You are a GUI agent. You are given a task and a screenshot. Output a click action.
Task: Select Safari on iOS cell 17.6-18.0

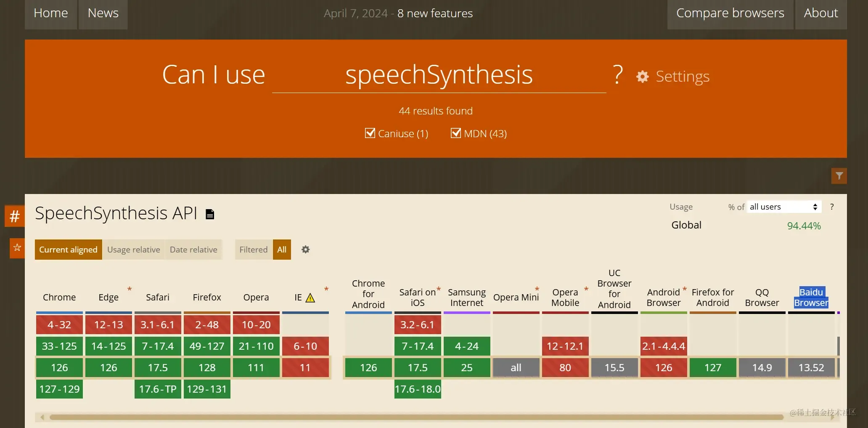tap(418, 389)
